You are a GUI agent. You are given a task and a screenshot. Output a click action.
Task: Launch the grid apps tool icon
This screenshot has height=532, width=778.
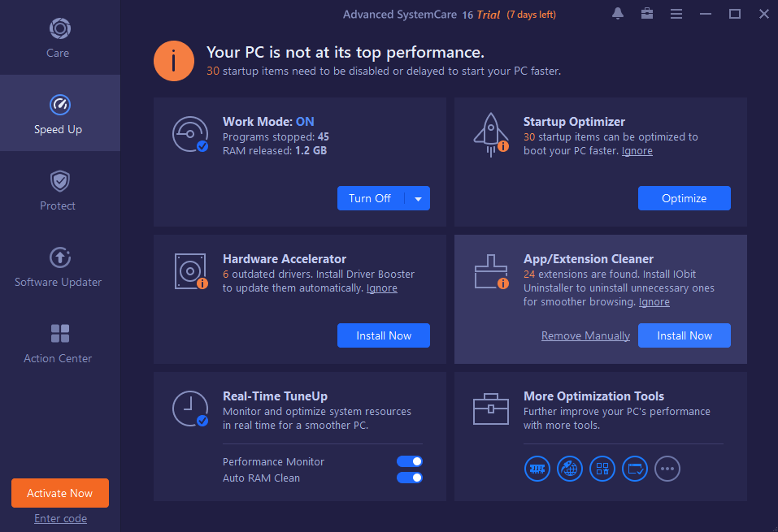click(602, 469)
